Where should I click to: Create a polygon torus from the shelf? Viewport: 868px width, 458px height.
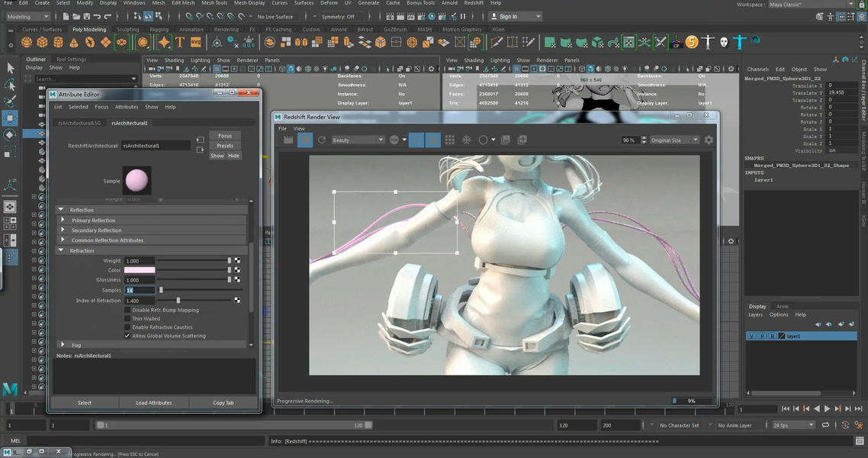(90, 42)
